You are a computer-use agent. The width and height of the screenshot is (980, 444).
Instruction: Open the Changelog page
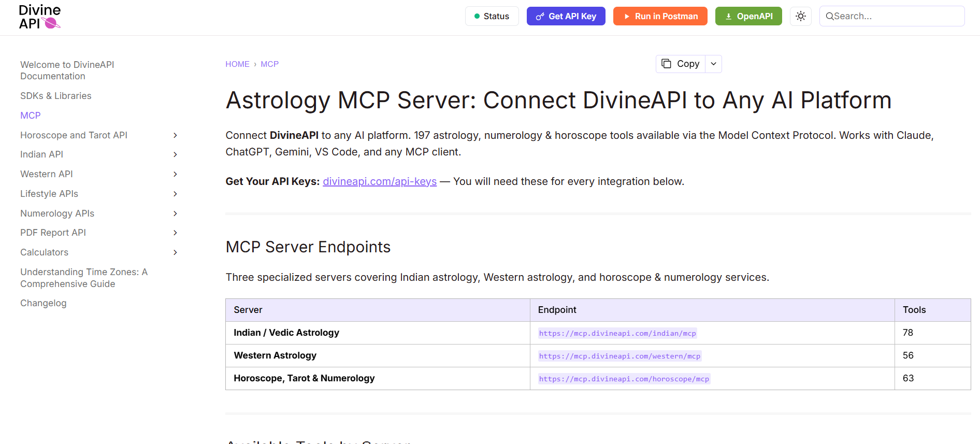43,303
